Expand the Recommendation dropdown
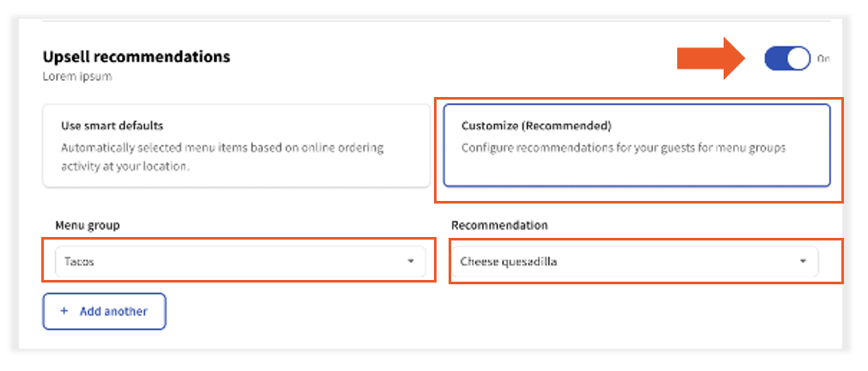The image size is (868, 371). pyautogui.click(x=634, y=261)
